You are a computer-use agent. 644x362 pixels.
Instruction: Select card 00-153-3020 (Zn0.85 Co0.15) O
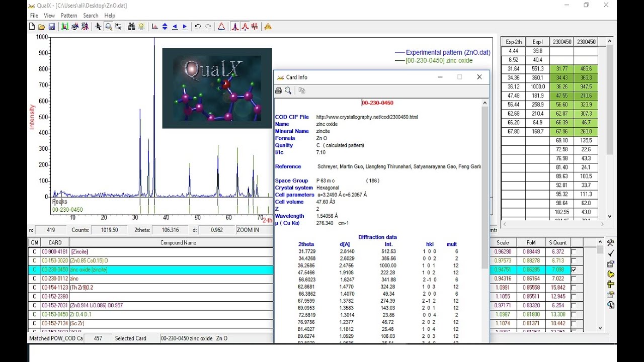(x=151, y=260)
